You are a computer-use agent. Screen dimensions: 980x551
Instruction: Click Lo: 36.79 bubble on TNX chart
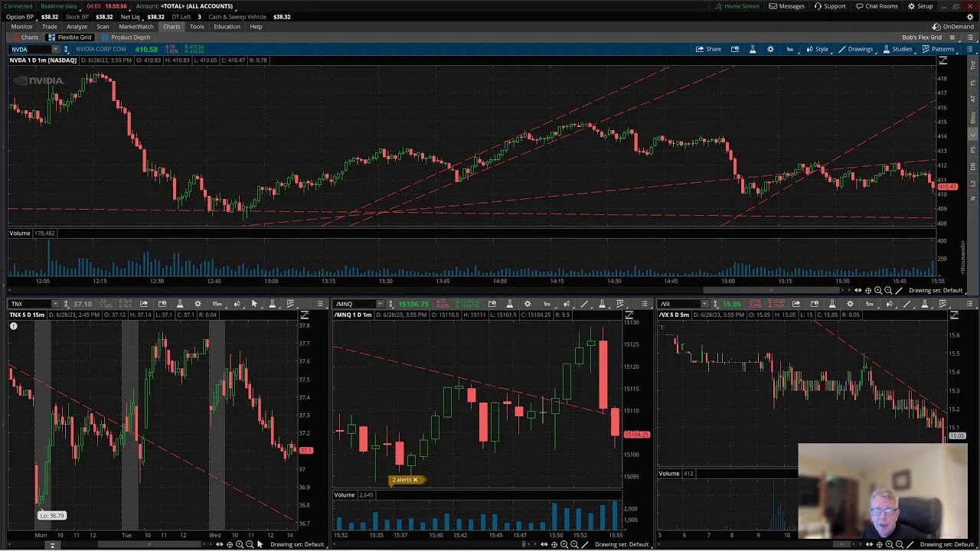(x=52, y=516)
